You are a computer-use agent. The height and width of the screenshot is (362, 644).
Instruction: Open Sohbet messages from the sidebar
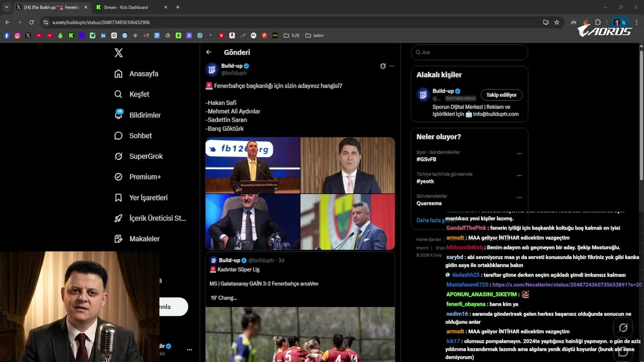(x=133, y=136)
